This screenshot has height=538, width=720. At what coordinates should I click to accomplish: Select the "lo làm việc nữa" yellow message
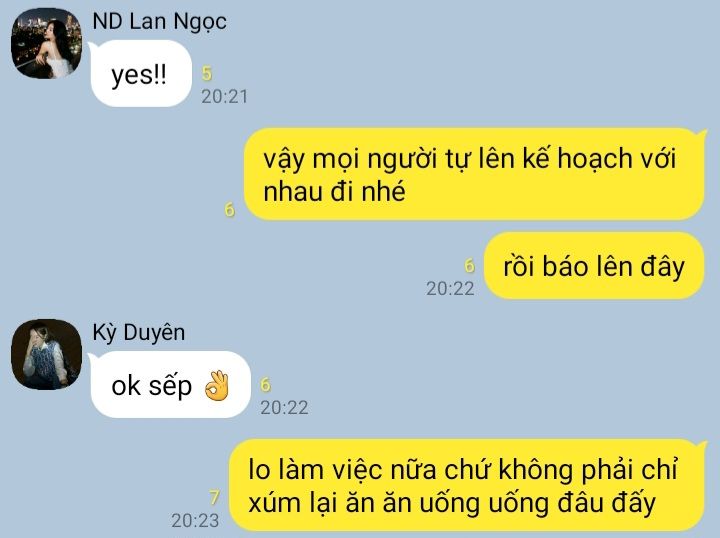pos(468,486)
